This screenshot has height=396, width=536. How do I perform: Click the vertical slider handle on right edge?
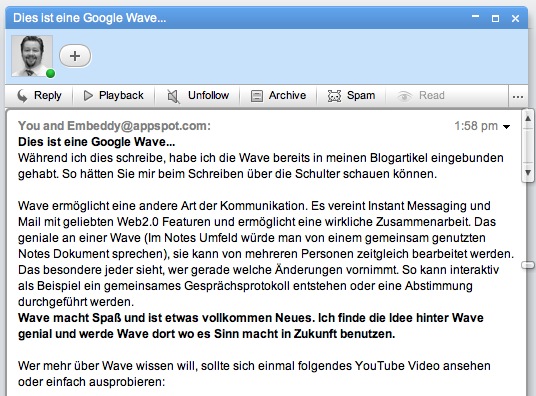[528, 265]
